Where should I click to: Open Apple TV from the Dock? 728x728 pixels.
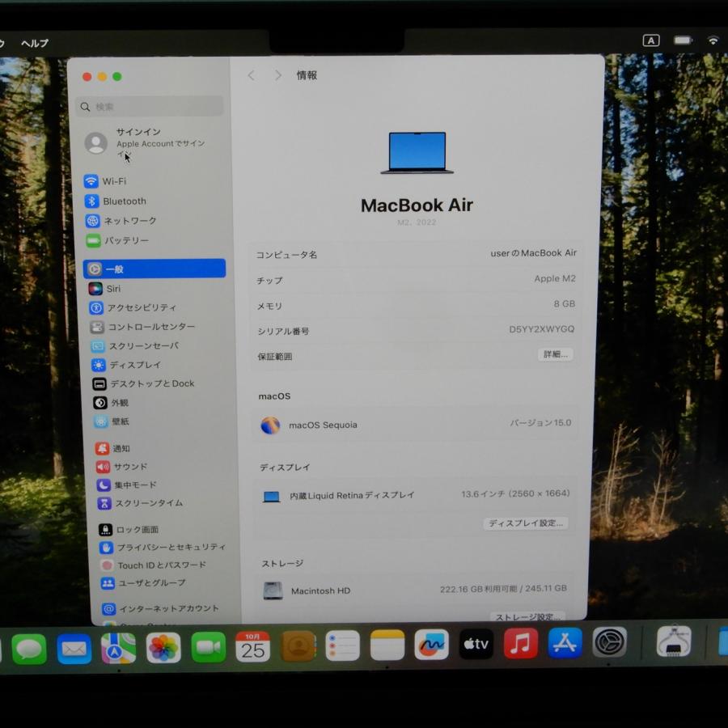pos(476,644)
